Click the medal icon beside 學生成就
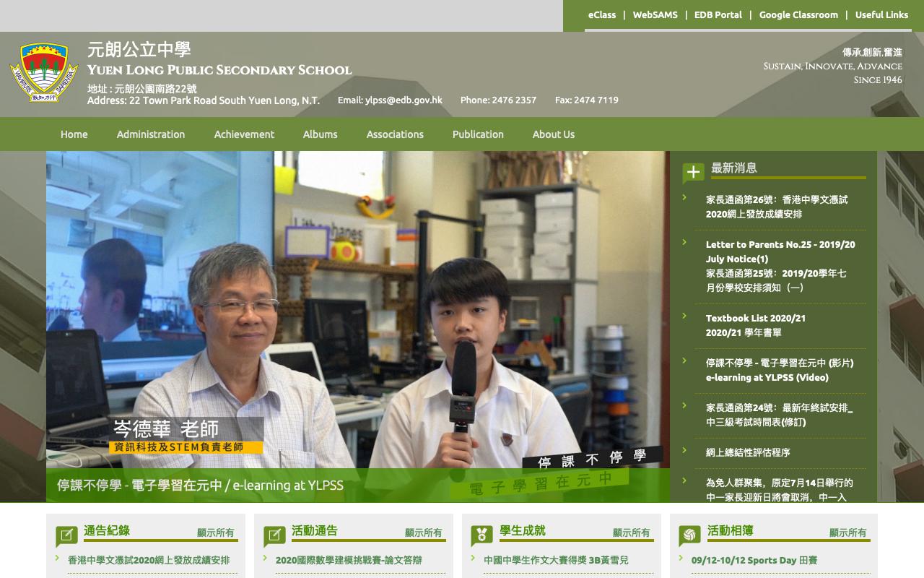924x578 pixels. pos(482,536)
